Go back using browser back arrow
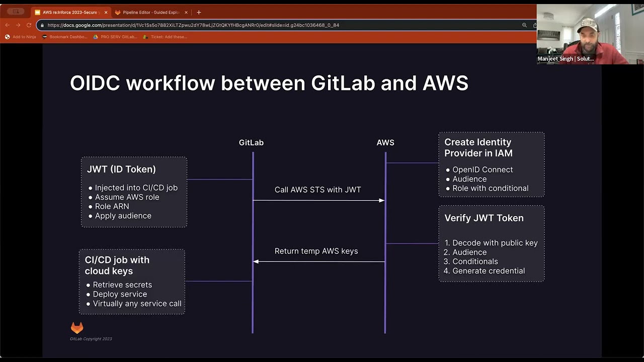644x362 pixels. tap(7, 25)
